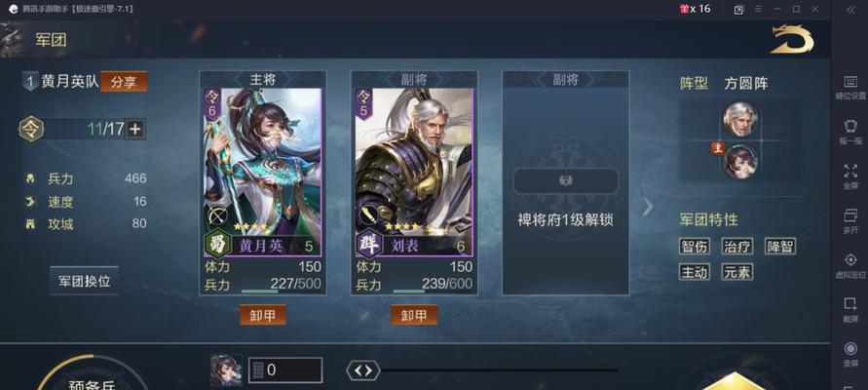Viewport: 868px width, 390px height.
Task: Start recording with 录屏 icon
Action: [850, 348]
